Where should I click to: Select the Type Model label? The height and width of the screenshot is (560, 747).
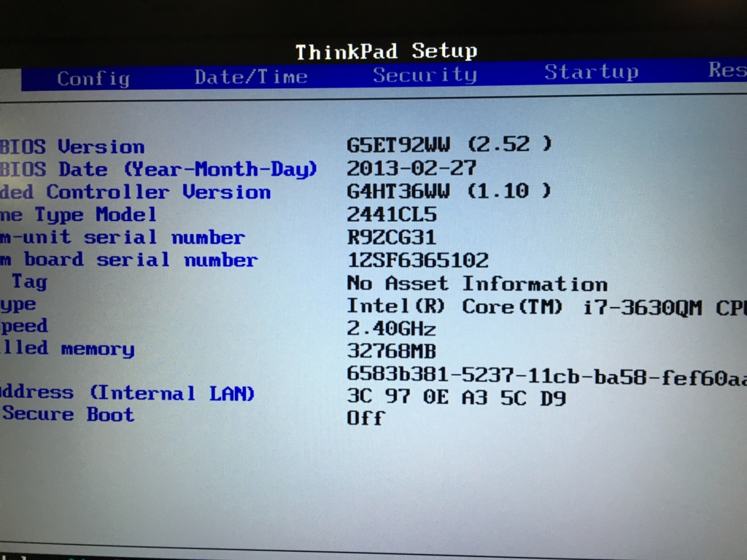[x=78, y=215]
